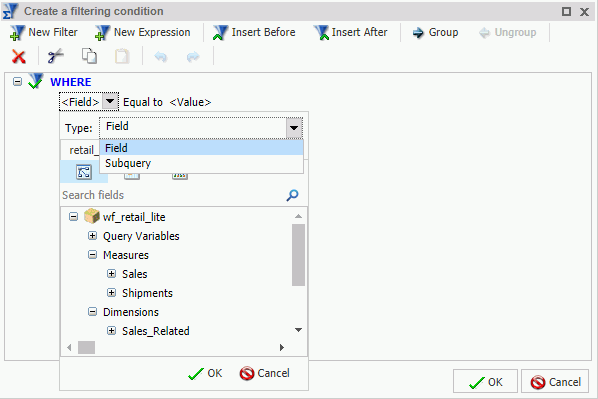Screen dimensions: 598x399
Task: Close the filtering condition dialog
Action: coord(584,12)
